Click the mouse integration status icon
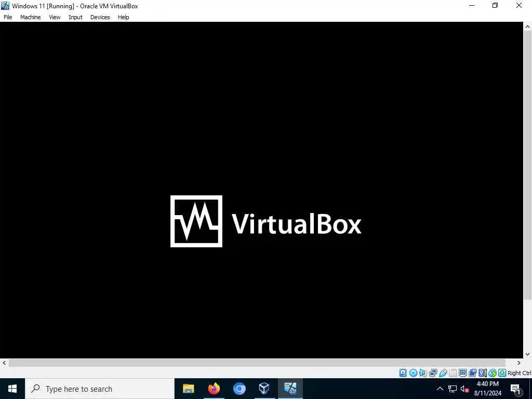 493,373
